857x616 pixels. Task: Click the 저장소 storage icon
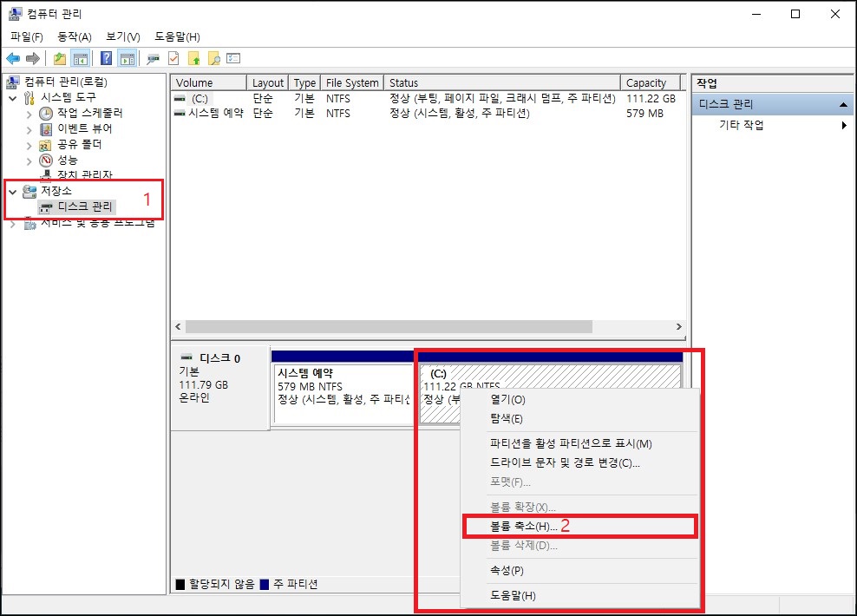pyautogui.click(x=29, y=191)
